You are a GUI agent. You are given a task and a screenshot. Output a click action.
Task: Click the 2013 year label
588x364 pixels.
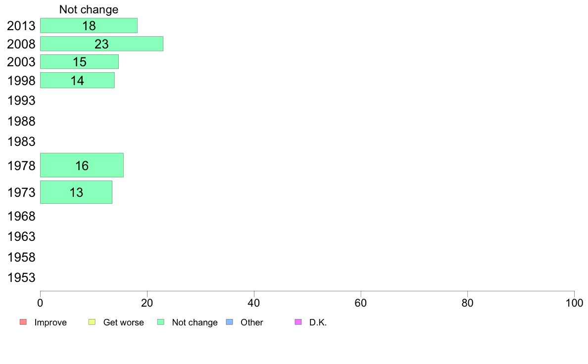(21, 26)
